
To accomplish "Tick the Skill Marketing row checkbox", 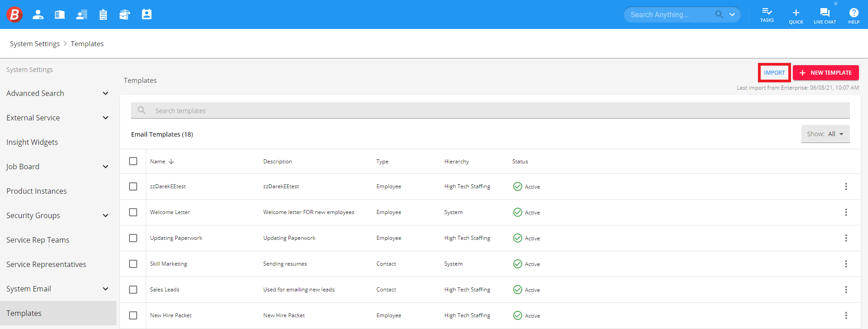I will [x=133, y=264].
